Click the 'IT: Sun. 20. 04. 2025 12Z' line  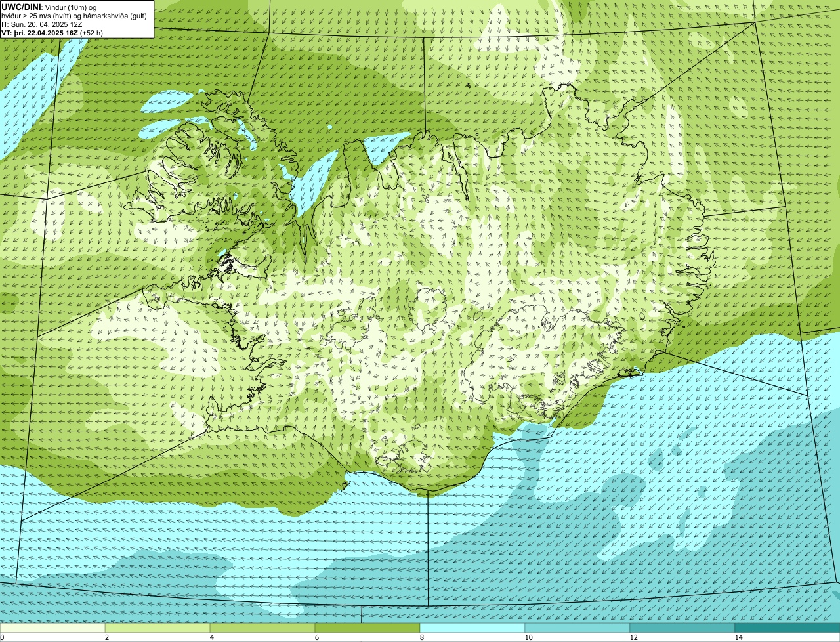(42, 24)
